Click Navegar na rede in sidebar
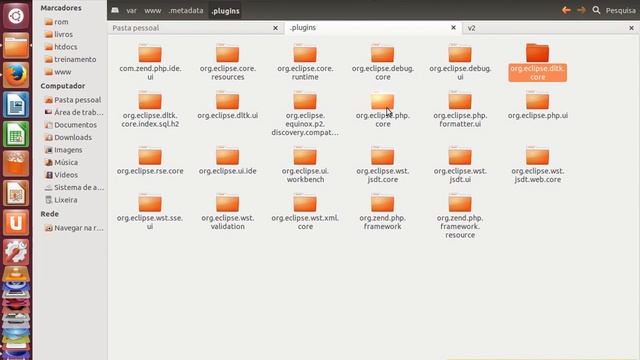The height and width of the screenshot is (360, 640). tap(78, 228)
